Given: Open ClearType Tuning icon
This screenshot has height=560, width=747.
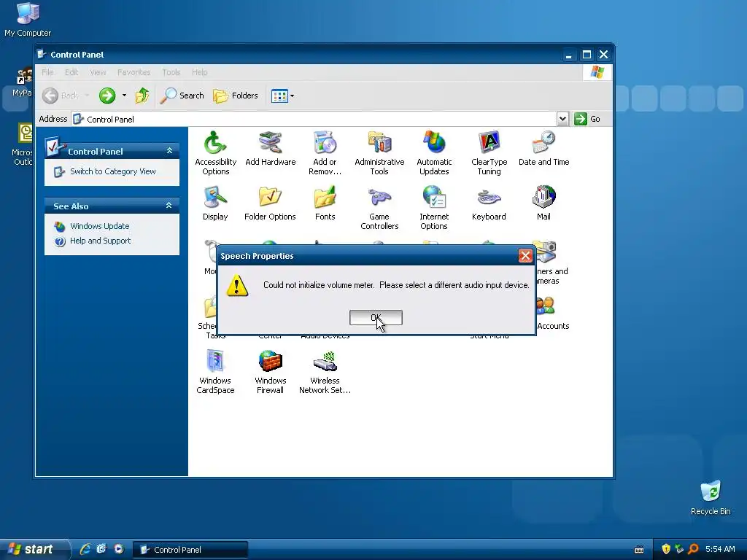Looking at the screenshot, I should pos(489,153).
